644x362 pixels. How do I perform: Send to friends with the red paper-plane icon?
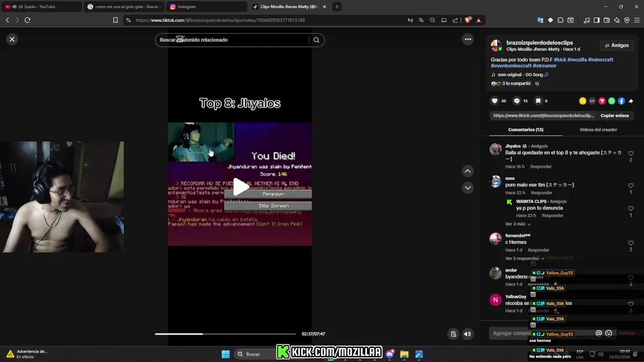[602, 101]
